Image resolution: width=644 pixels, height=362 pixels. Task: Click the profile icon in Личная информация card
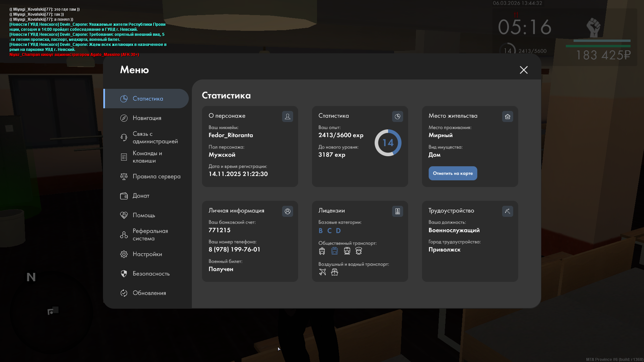tap(287, 211)
